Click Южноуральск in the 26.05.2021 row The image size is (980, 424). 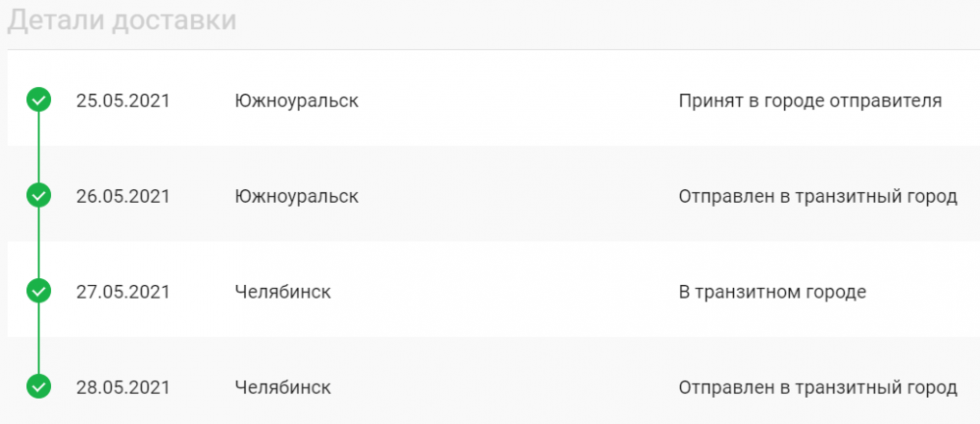pyautogui.click(x=297, y=196)
